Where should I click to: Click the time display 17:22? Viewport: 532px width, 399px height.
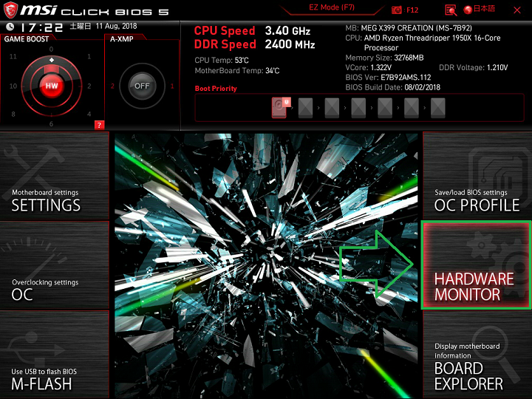[41, 27]
